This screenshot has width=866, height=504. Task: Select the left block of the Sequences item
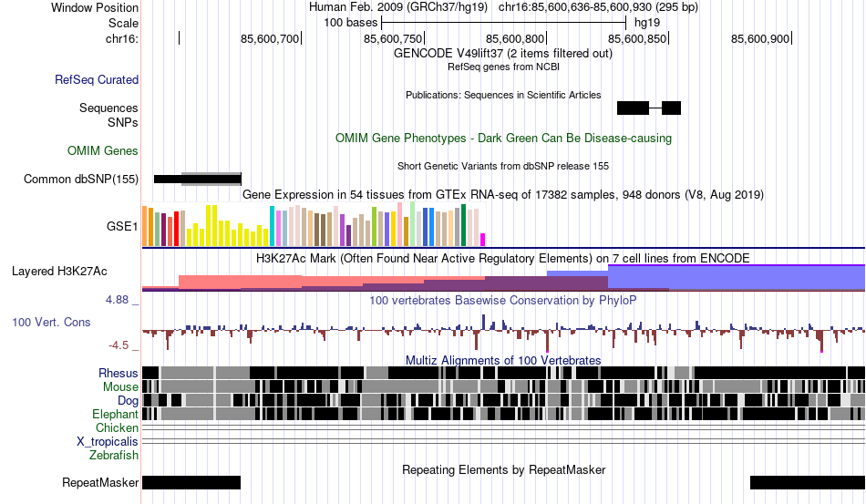[x=633, y=108]
